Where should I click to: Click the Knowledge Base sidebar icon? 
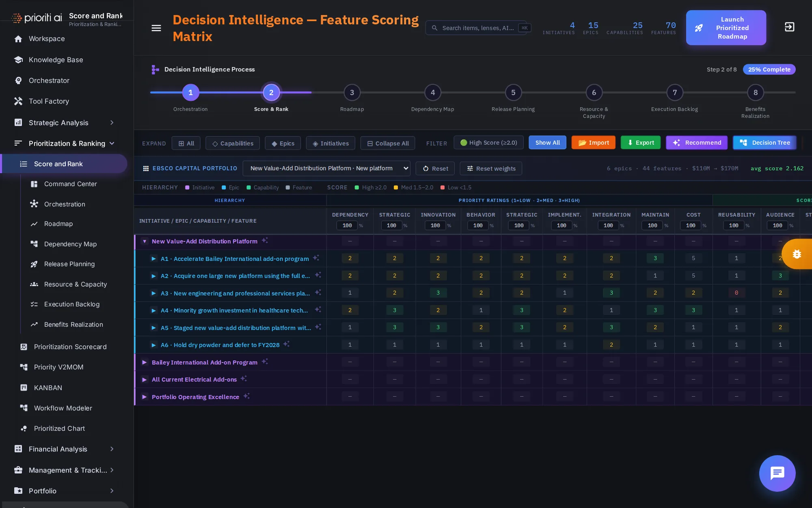[18, 60]
